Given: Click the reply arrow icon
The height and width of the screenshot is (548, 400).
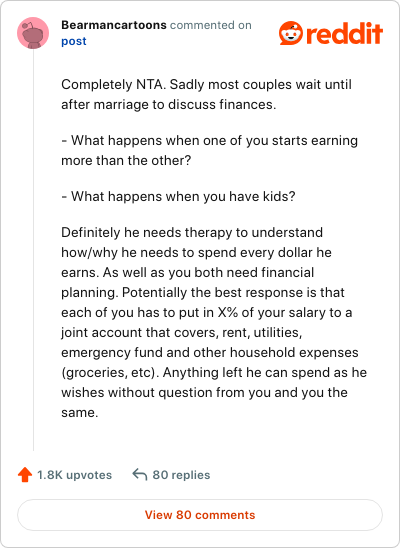Looking at the screenshot, I should pyautogui.click(x=140, y=475).
